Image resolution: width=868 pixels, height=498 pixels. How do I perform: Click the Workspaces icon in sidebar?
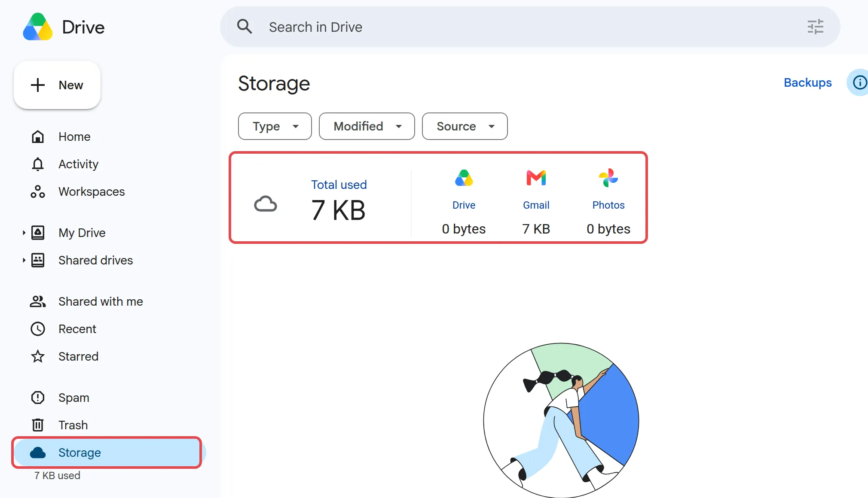38,191
